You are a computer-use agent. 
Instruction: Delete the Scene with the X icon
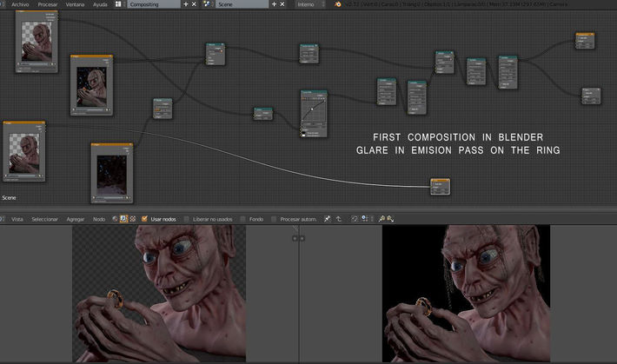click(x=283, y=4)
